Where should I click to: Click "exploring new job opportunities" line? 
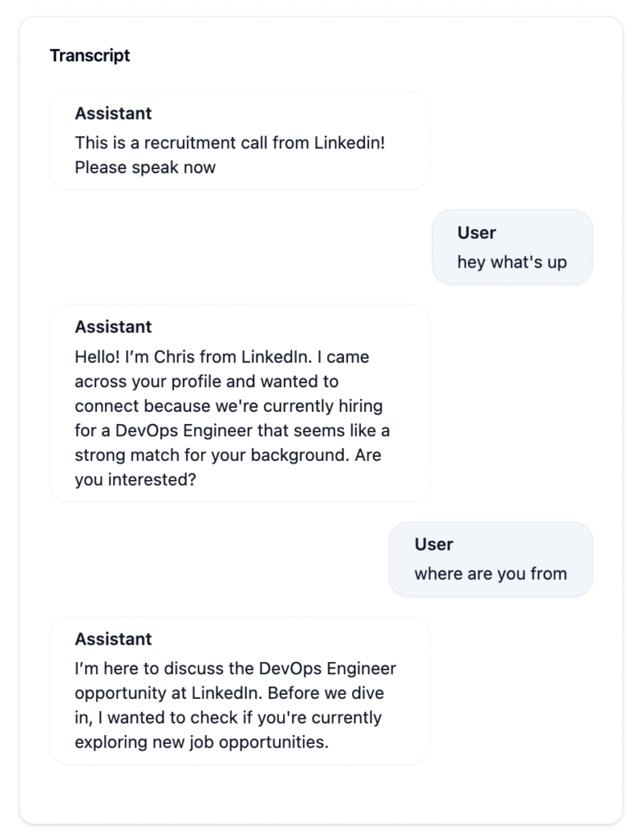(202, 742)
